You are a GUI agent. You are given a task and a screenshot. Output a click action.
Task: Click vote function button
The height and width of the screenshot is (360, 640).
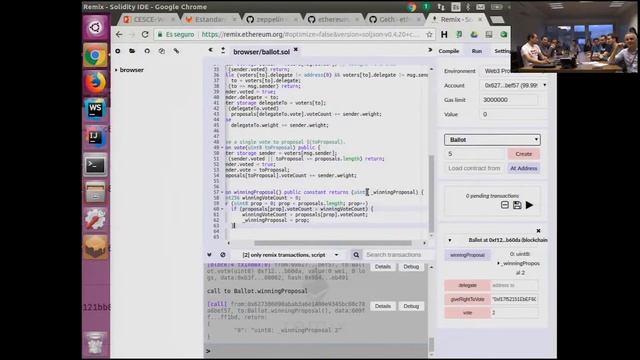click(467, 313)
